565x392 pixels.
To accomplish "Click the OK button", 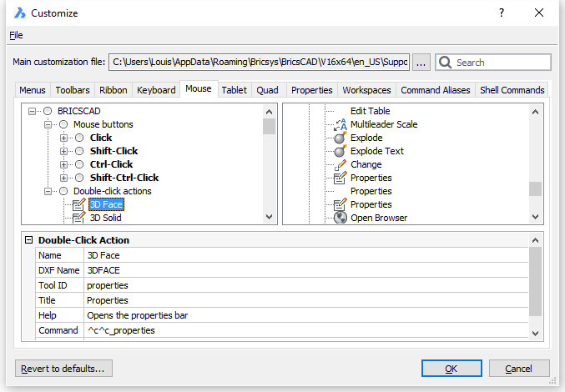I will [x=451, y=369].
